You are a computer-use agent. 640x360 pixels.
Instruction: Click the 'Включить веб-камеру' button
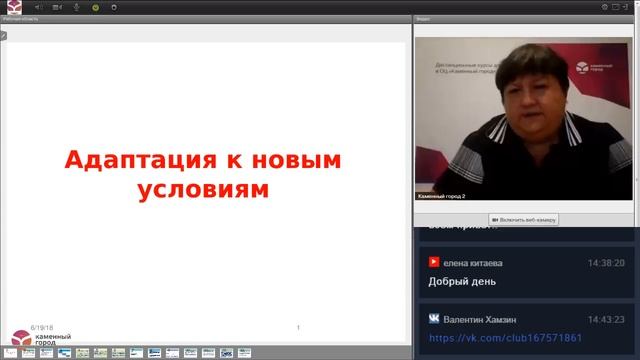(x=524, y=220)
